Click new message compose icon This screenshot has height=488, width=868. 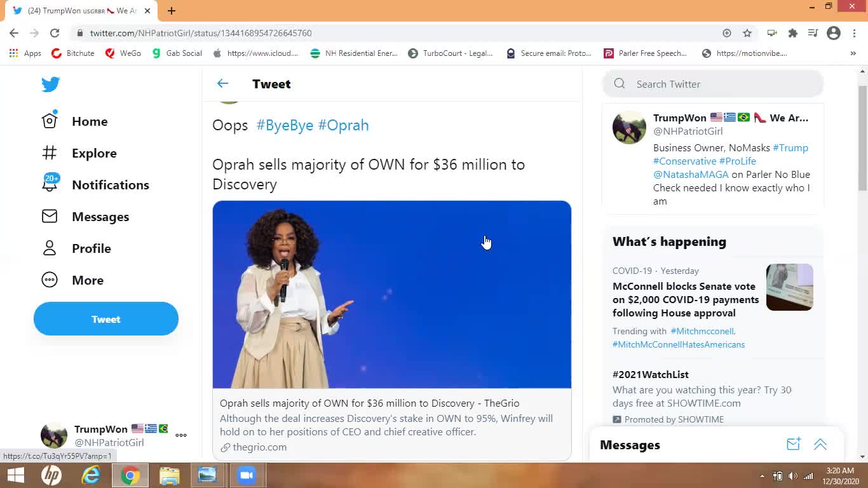[x=793, y=444]
